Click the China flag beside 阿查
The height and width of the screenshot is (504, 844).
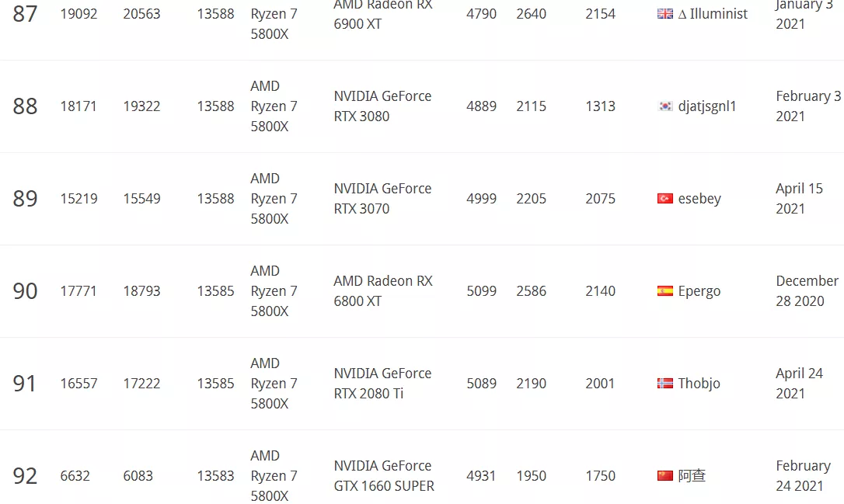pyautogui.click(x=664, y=476)
